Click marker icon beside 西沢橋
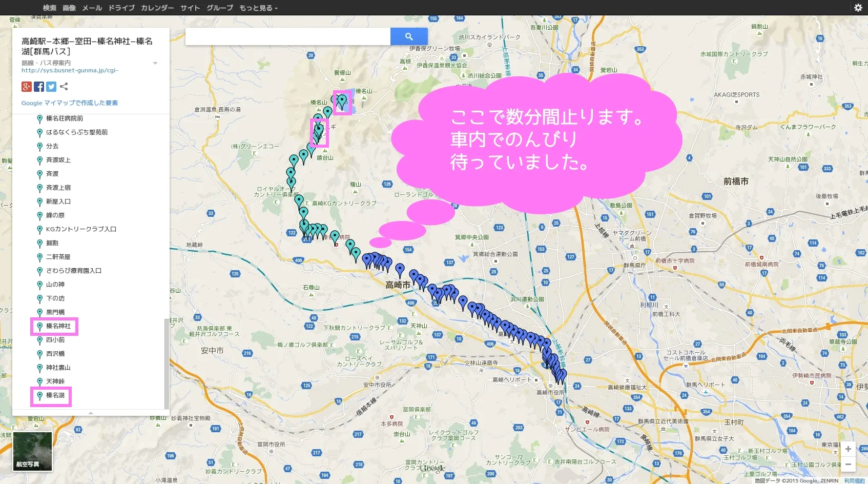Viewport: 868px width, 484px height. (x=39, y=354)
